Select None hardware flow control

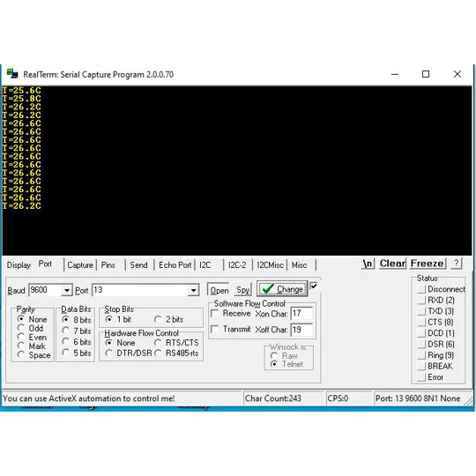pos(120,343)
